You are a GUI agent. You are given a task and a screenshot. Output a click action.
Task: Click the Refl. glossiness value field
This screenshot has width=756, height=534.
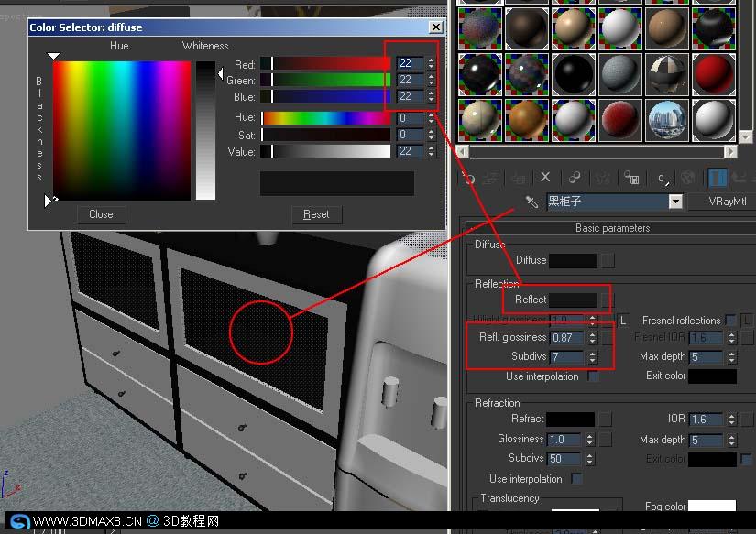pos(567,338)
